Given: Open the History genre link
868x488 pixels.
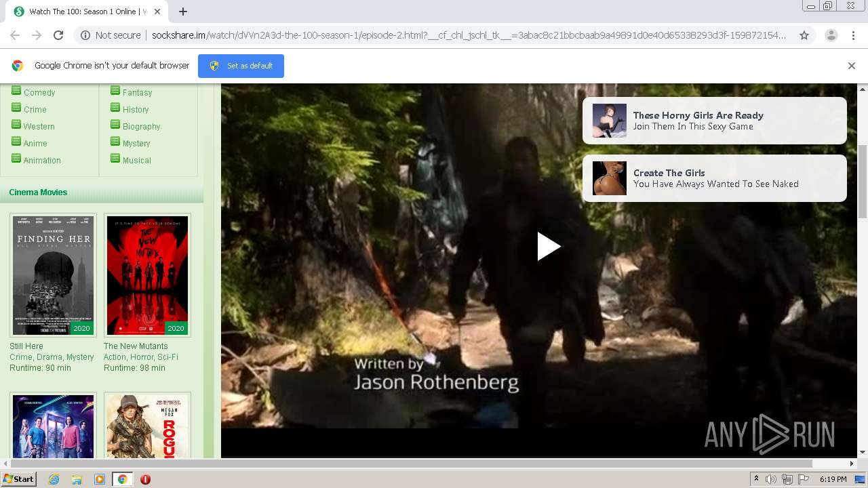Looking at the screenshot, I should click(136, 110).
